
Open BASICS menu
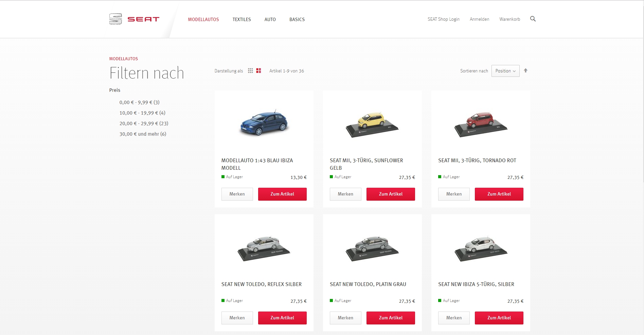point(297,19)
